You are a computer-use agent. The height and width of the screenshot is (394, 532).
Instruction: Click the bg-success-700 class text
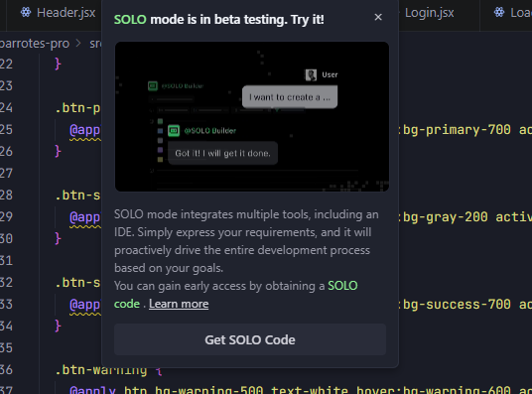pos(457,305)
